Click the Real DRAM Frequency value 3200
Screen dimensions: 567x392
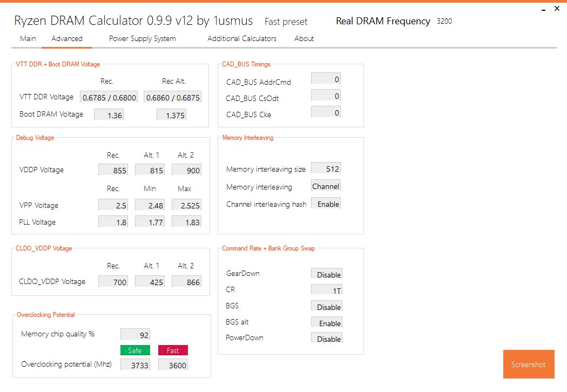click(x=444, y=22)
